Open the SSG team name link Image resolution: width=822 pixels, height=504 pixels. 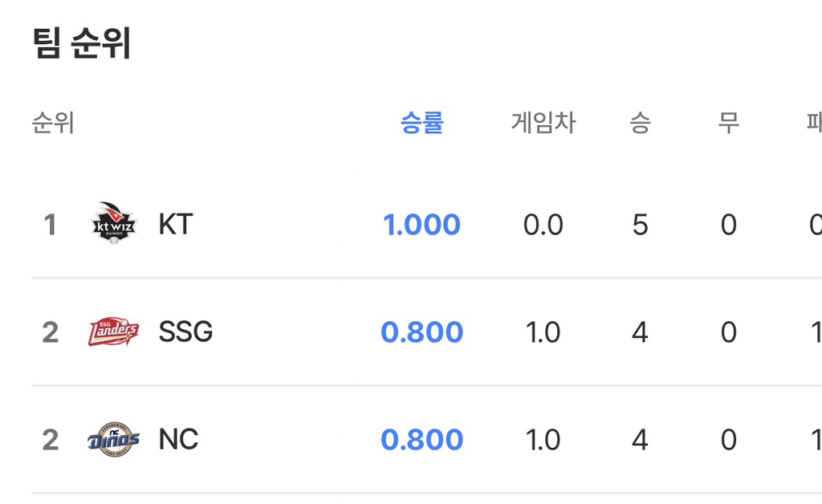click(x=185, y=332)
